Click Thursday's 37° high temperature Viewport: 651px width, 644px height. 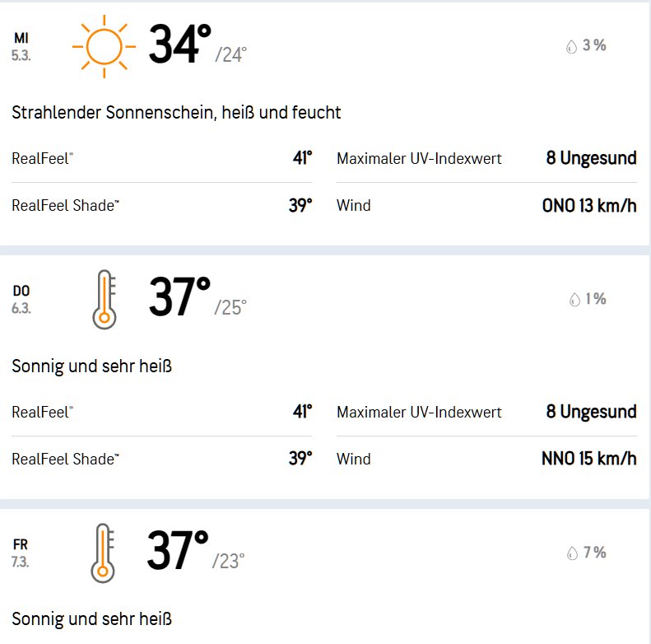coord(179,298)
